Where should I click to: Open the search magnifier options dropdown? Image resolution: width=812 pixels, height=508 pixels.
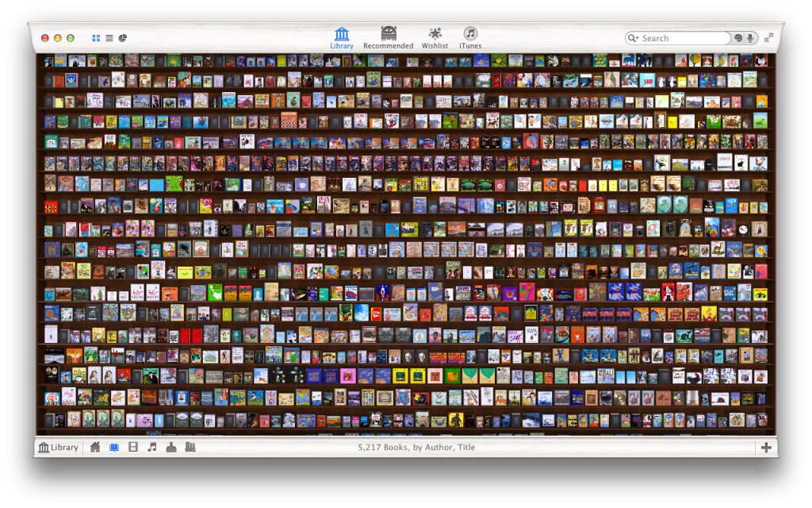coord(633,38)
